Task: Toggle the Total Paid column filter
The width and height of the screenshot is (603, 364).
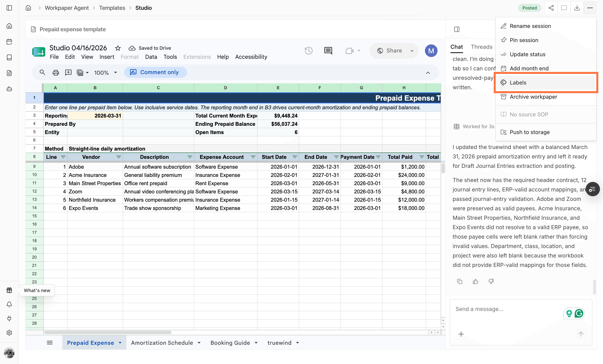Action: [422, 157]
